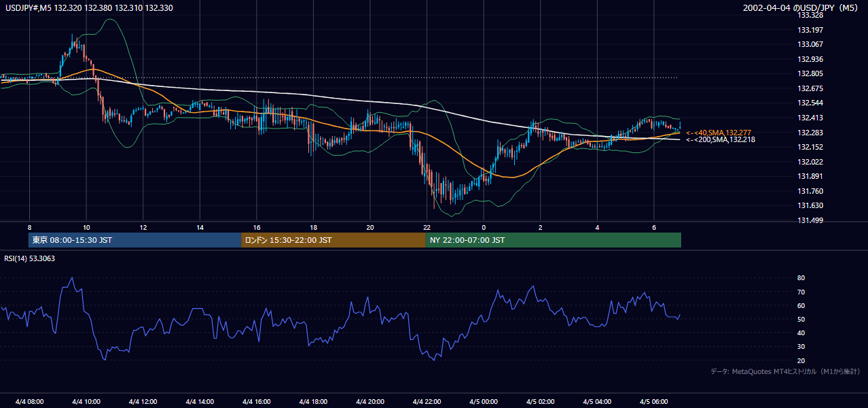Click hour label 0 under price chart
Screen dimensions: 868x408
(x=484, y=227)
